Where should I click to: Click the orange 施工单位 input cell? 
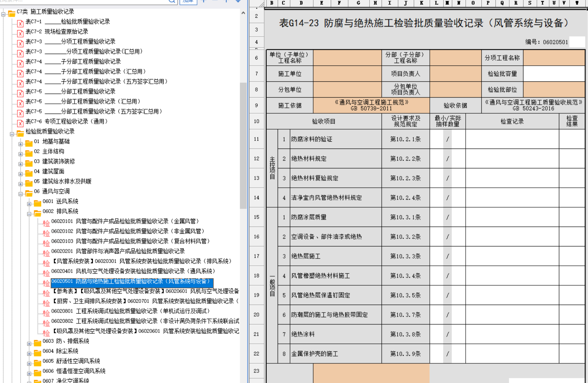tap(347, 74)
